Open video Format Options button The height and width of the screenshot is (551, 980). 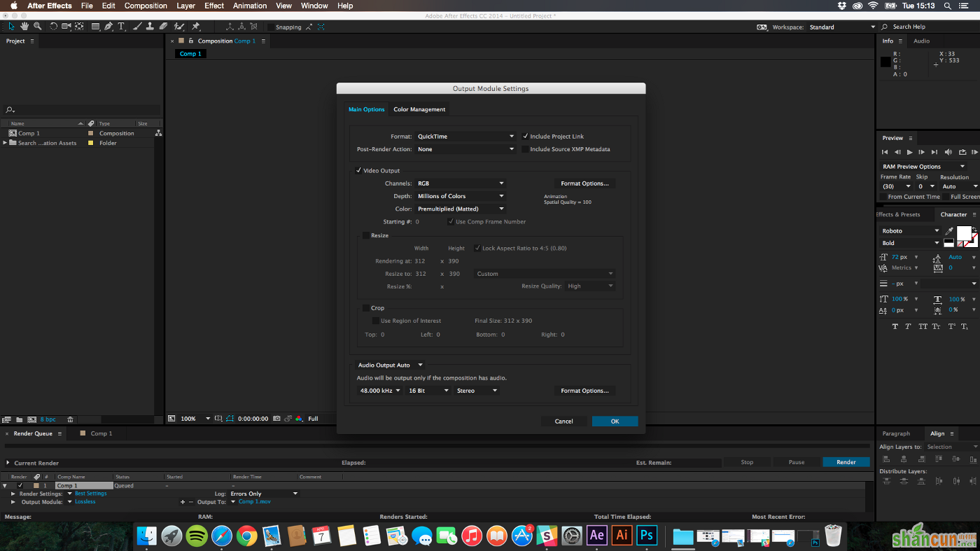pos(584,183)
